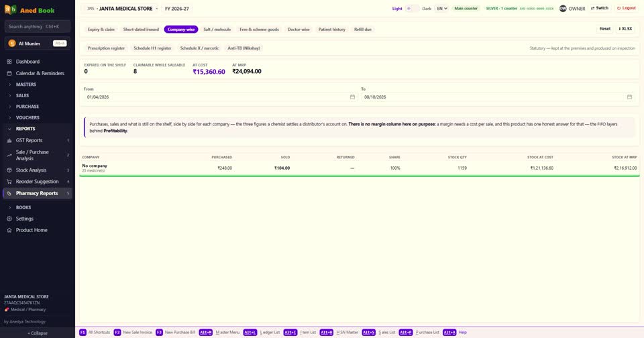Image resolution: width=644 pixels, height=338 pixels.
Task: Click the SILVER 1 counter plan badge
Action: tap(519, 8)
